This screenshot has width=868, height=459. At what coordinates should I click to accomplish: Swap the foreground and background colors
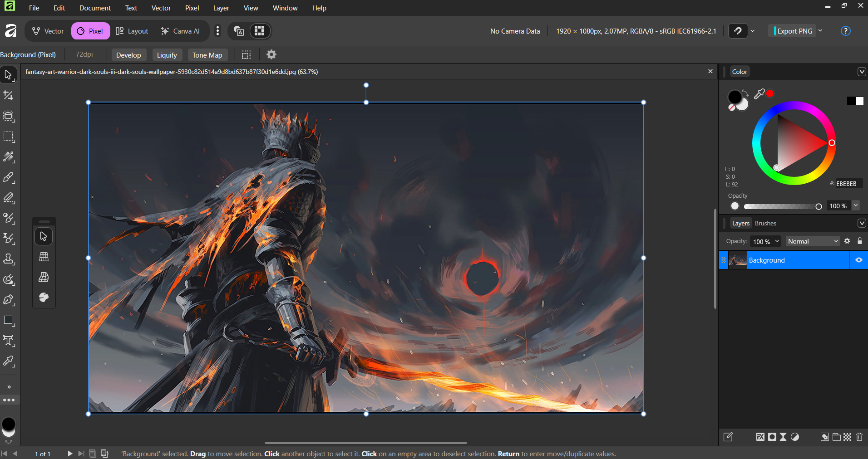[x=746, y=93]
